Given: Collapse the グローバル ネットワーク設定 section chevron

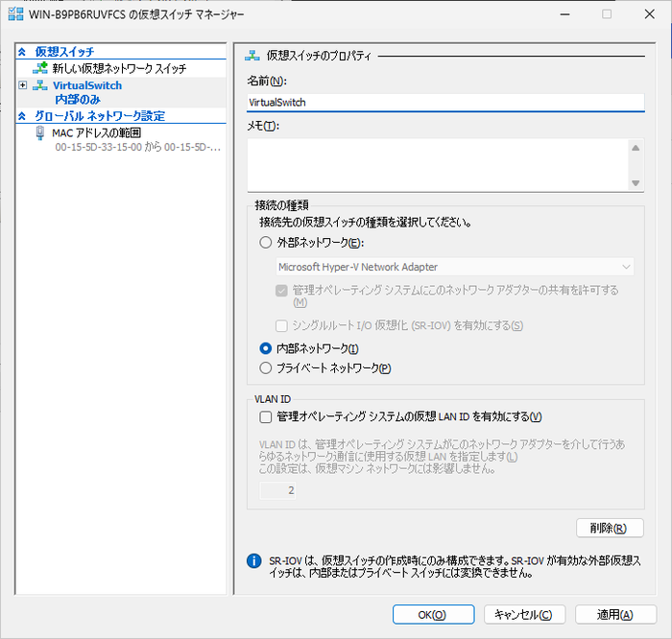Looking at the screenshot, I should tap(22, 116).
